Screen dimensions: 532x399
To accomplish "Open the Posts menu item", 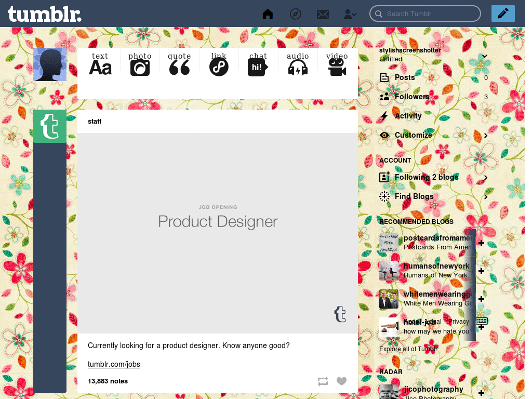I will pos(434,77).
